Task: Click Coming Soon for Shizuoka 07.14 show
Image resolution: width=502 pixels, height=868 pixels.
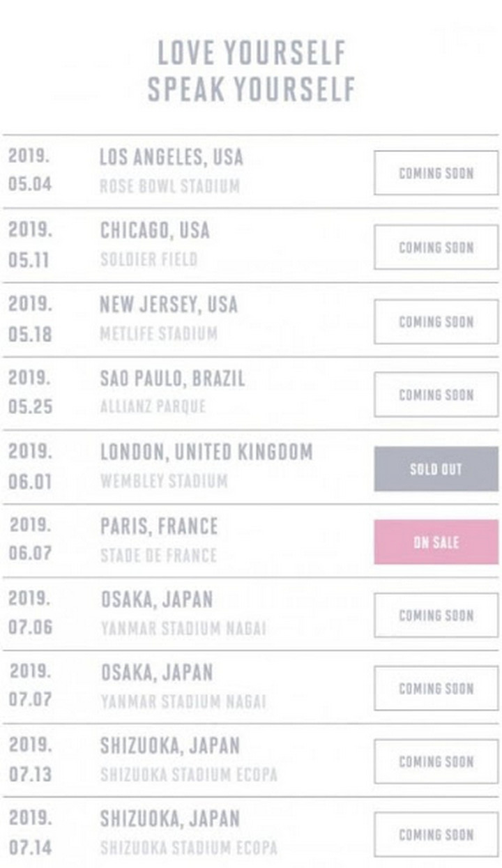Action: pos(436,835)
